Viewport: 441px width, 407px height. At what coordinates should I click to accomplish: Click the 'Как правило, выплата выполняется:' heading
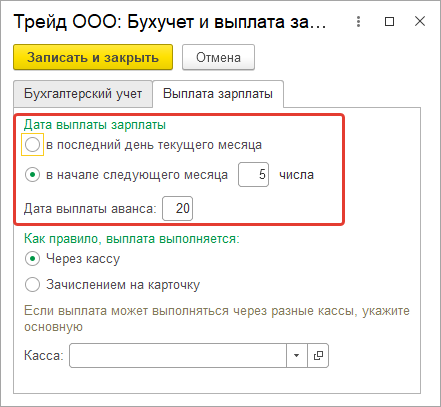tap(132, 239)
